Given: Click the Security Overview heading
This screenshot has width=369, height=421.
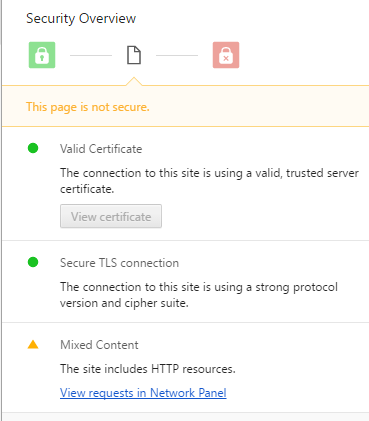Looking at the screenshot, I should click(81, 19).
